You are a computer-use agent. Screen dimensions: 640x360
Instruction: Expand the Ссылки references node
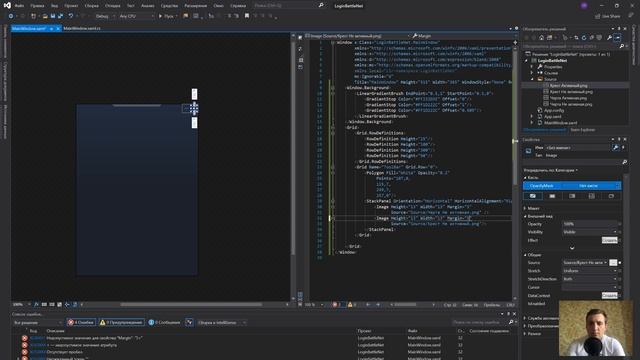pos(532,73)
